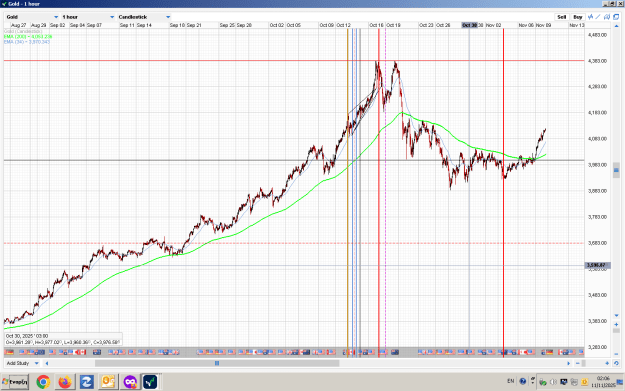Click the Oct 05 date label
Screen dimensions: 625x391
(294, 25)
